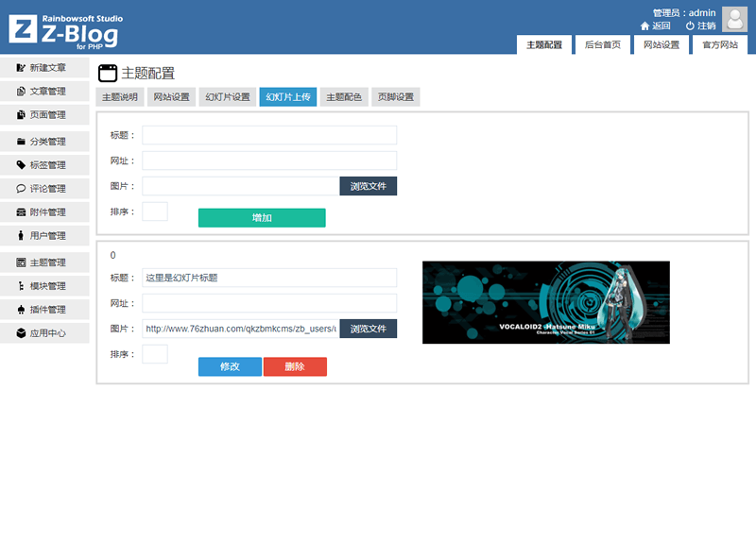Select the 幻灯片上传 sub-tab
Viewport: 756px width, 542px height.
point(288,97)
